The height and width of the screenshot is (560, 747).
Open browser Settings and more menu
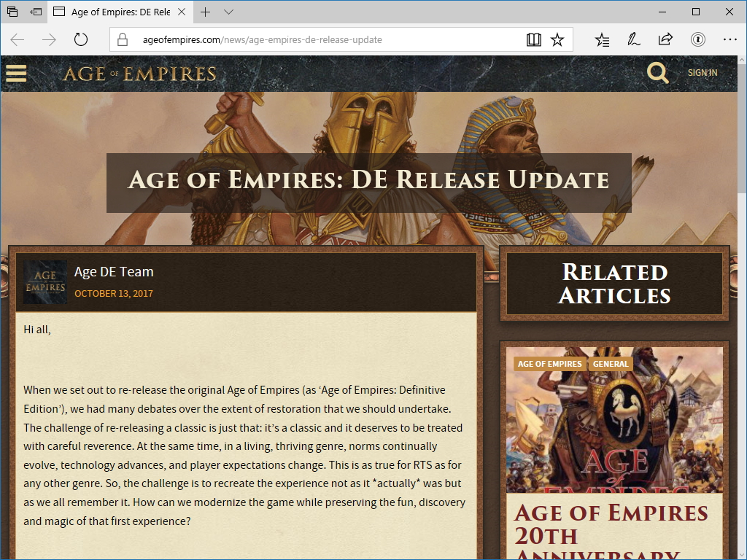click(x=729, y=39)
